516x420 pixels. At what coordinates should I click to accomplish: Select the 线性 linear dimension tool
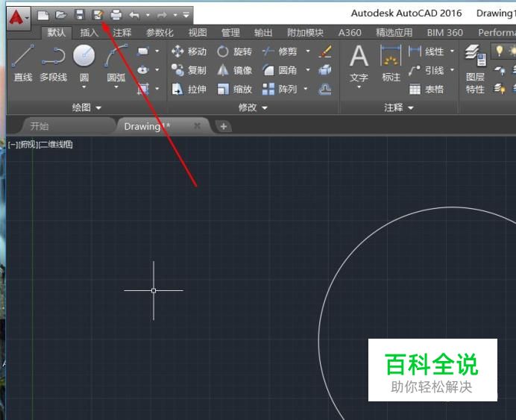(427, 51)
